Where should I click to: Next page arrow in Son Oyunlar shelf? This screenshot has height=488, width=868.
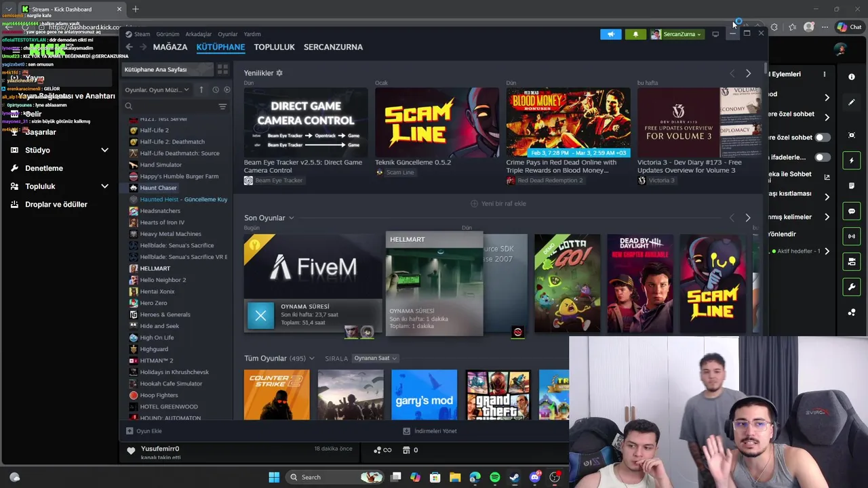(x=748, y=218)
